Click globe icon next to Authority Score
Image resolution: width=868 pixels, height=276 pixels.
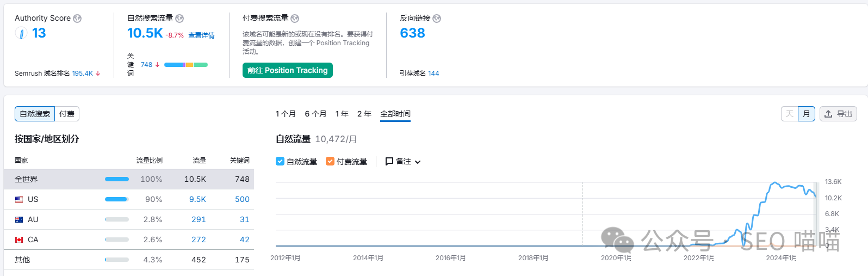(x=77, y=19)
